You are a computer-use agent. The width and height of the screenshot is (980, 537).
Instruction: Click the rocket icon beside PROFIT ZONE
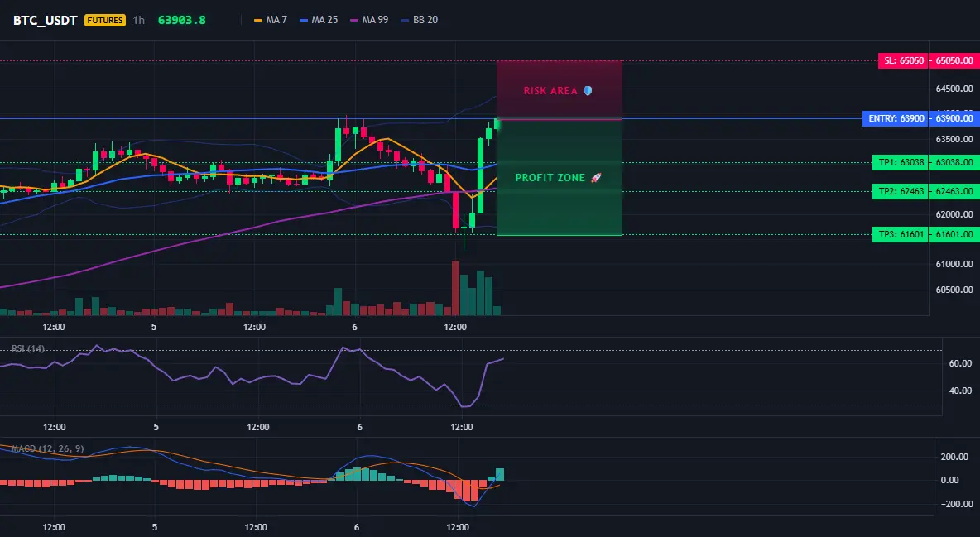(596, 178)
